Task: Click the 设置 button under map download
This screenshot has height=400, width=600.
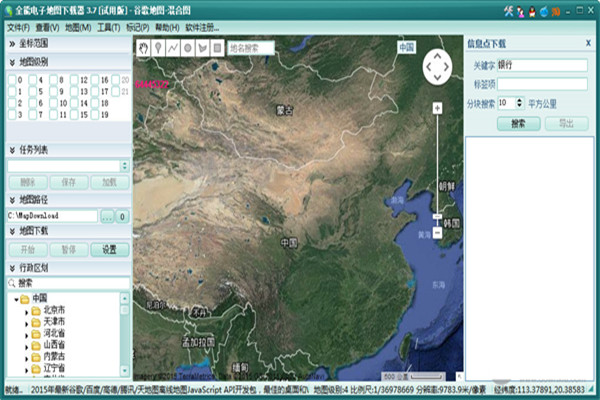Action: coord(110,249)
